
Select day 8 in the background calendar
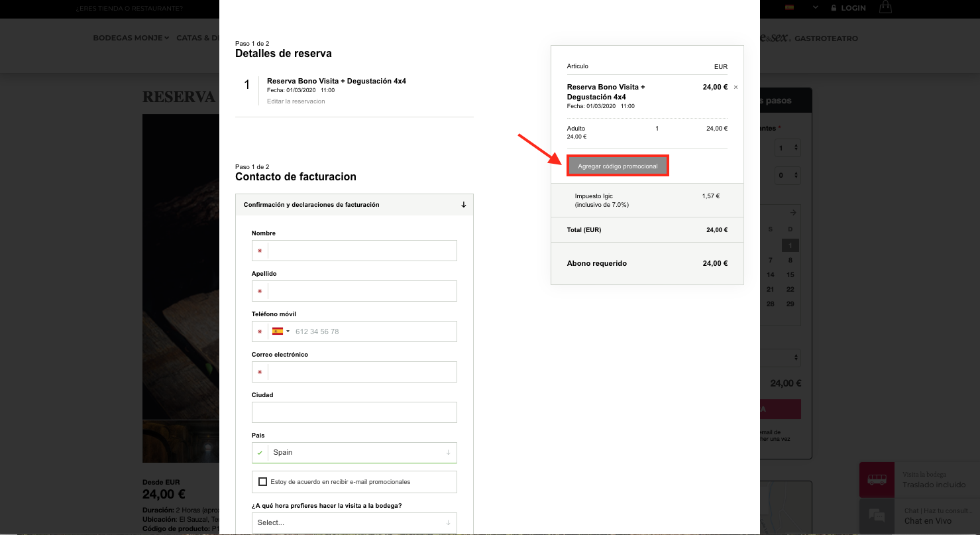[790, 261]
